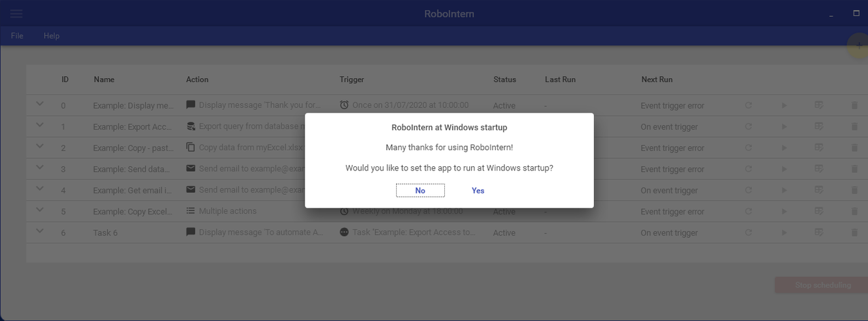
Task: Click the Status column header
Action: tap(505, 79)
